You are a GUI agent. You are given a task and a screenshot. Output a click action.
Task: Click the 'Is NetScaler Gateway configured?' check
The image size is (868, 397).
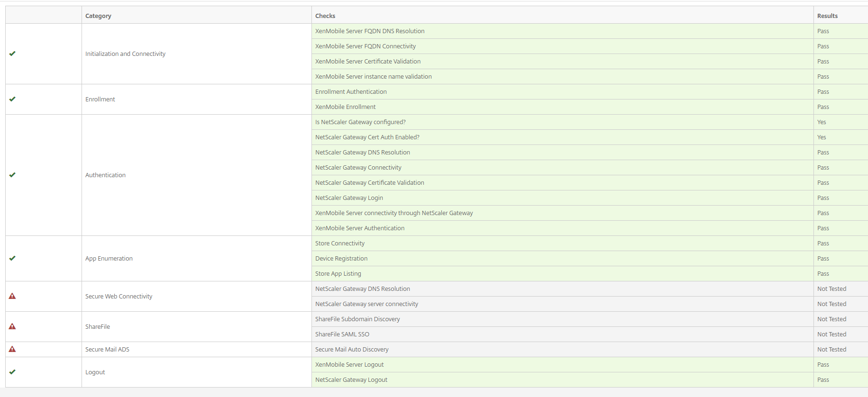tap(360, 122)
